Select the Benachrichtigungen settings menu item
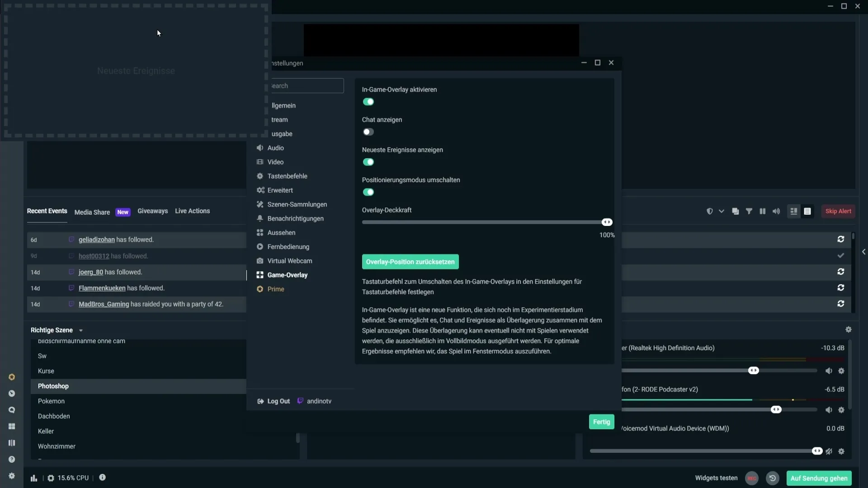This screenshot has height=488, width=868. tap(295, 218)
